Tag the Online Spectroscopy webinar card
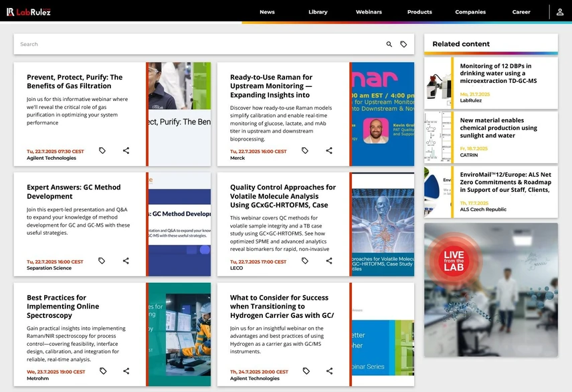 pos(103,371)
